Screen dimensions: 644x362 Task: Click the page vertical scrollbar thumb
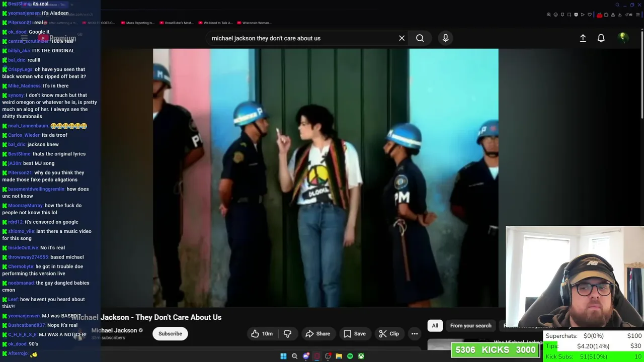641,75
